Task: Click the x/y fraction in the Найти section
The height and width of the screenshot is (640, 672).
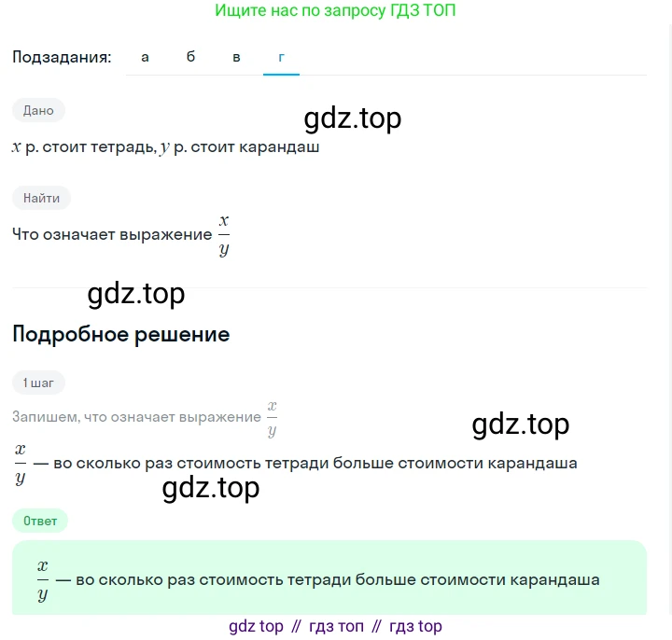Action: [224, 235]
